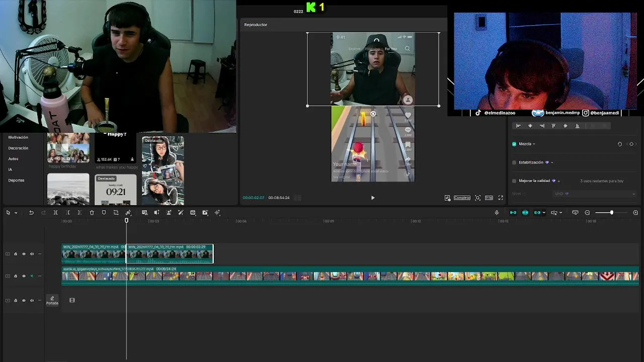The height and width of the screenshot is (362, 644).
Task: Mute the top video track audio
Action: (x=32, y=254)
